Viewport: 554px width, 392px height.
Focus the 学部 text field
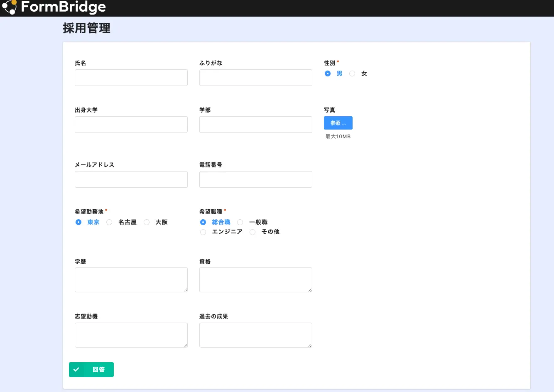tap(256, 125)
